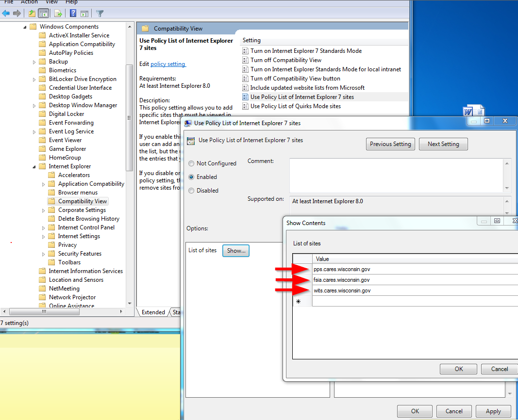
Task: Click the Next Setting button
Action: (x=443, y=144)
